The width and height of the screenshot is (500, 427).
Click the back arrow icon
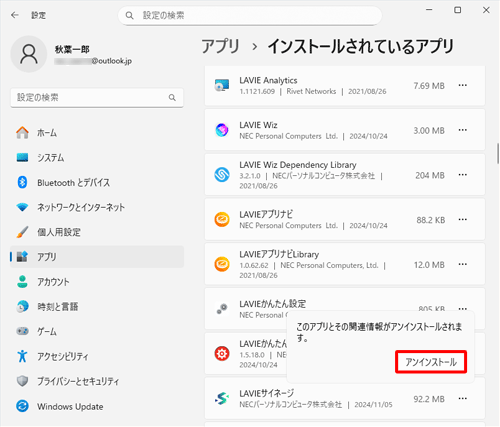(x=15, y=15)
